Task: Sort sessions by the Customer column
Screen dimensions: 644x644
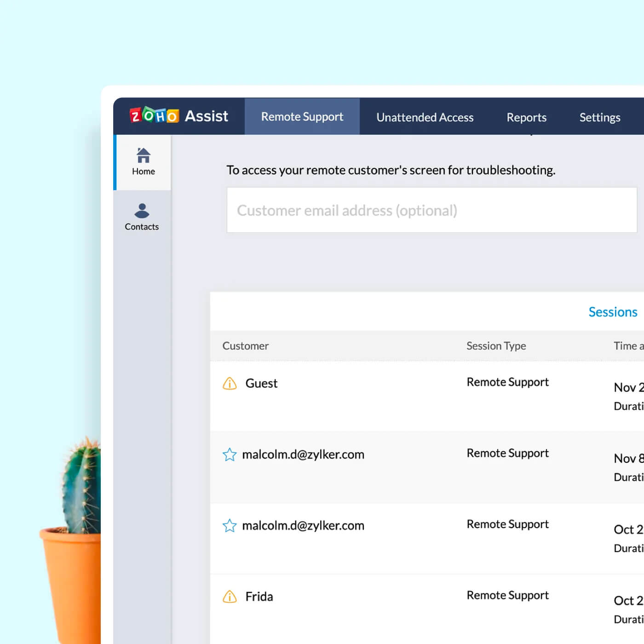Action: pos(246,345)
